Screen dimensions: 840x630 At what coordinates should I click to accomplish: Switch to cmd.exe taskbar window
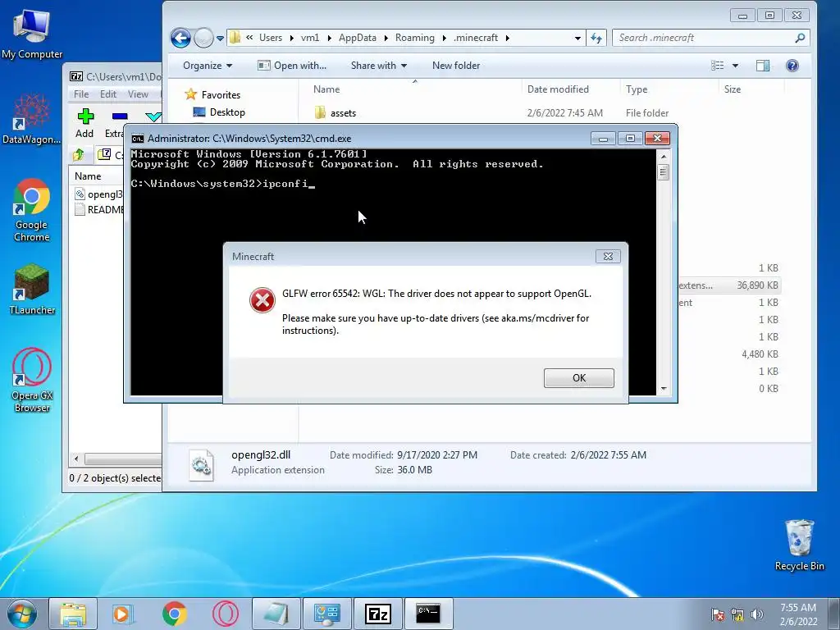click(x=428, y=614)
